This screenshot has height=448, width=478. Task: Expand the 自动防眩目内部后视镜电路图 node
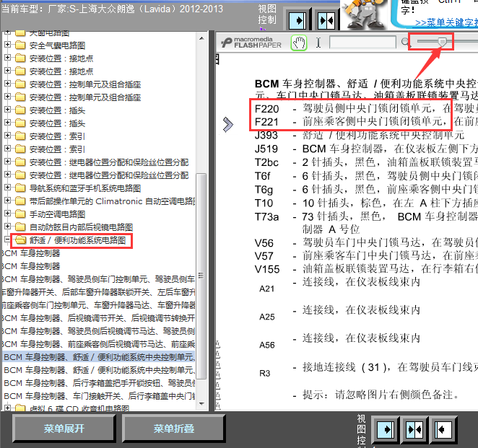(7, 227)
